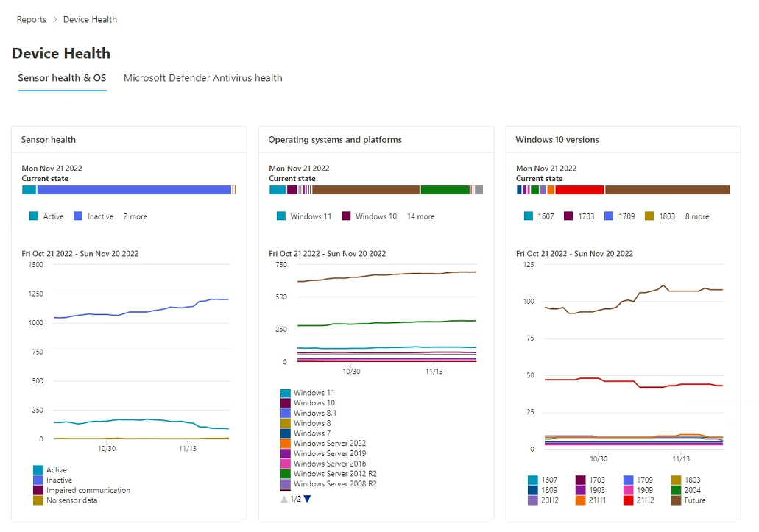The image size is (759, 532).
Task: Click the 2004 green legend icon
Action: pyautogui.click(x=676, y=490)
